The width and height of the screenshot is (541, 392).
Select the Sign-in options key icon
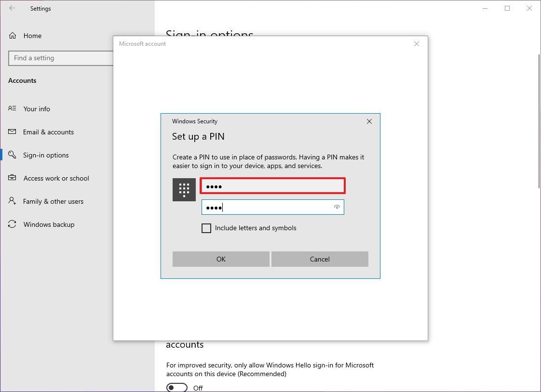pos(12,155)
